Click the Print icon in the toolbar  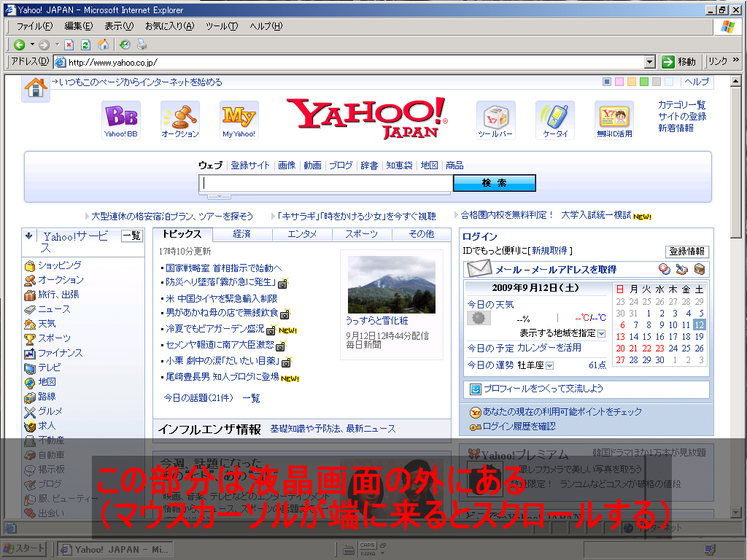pos(142,44)
